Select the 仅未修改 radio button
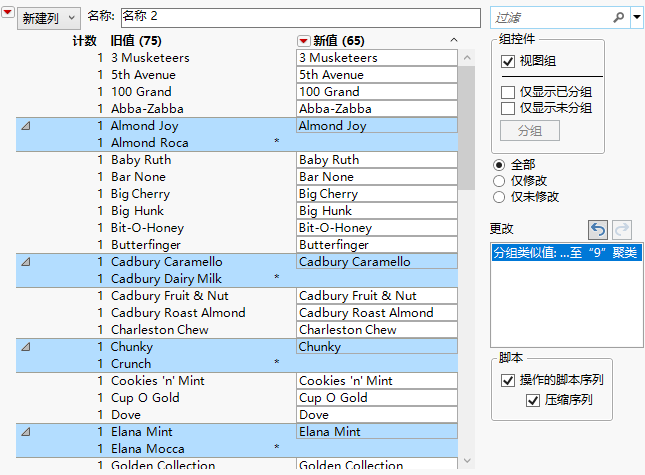The height and width of the screenshot is (475, 645). click(499, 197)
